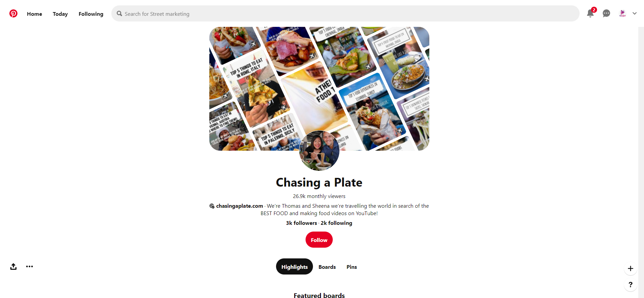Click the search field for Street marketing

(345, 13)
